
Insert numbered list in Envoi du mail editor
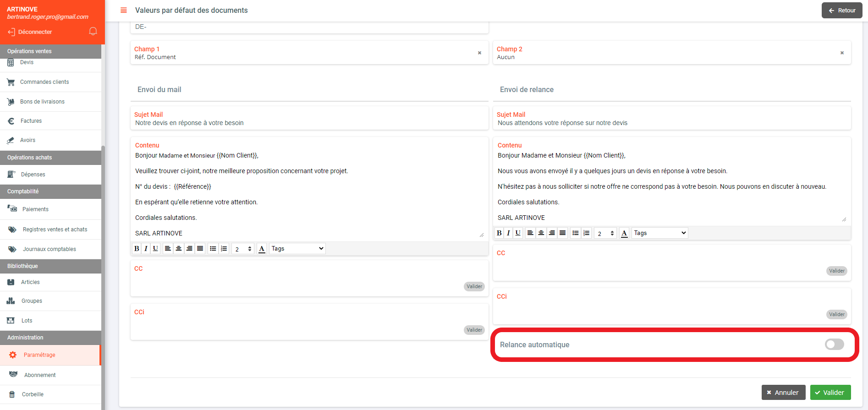224,249
